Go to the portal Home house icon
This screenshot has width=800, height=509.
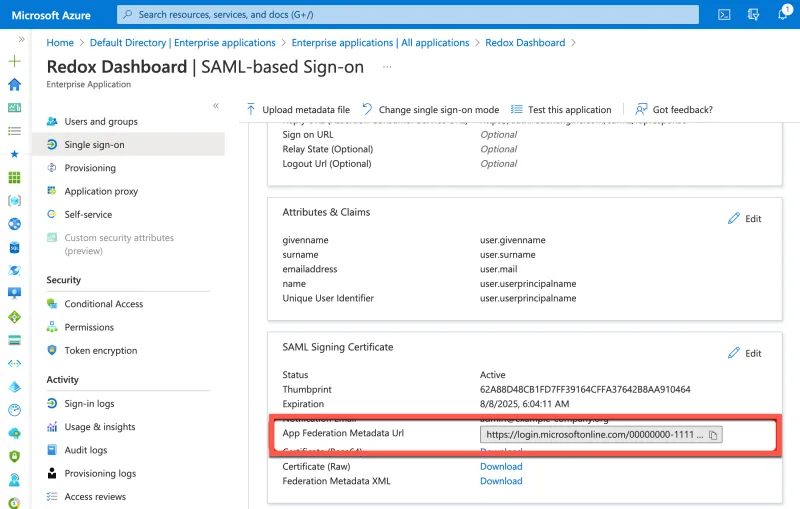15,84
